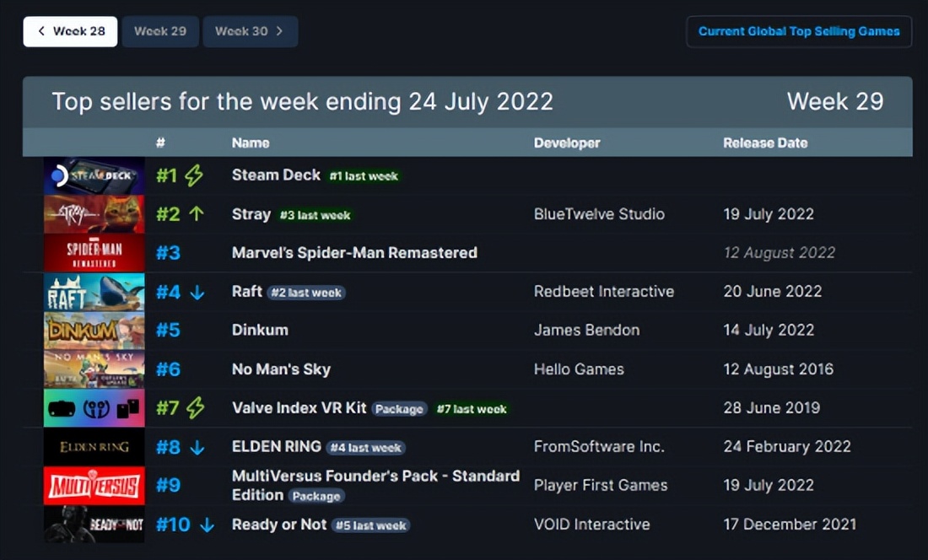Click the Steam Deck thumbnail image

(94, 175)
